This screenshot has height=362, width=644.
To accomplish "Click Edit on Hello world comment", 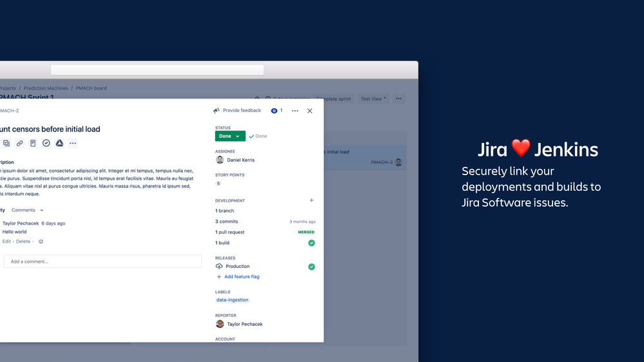I will coord(6,242).
